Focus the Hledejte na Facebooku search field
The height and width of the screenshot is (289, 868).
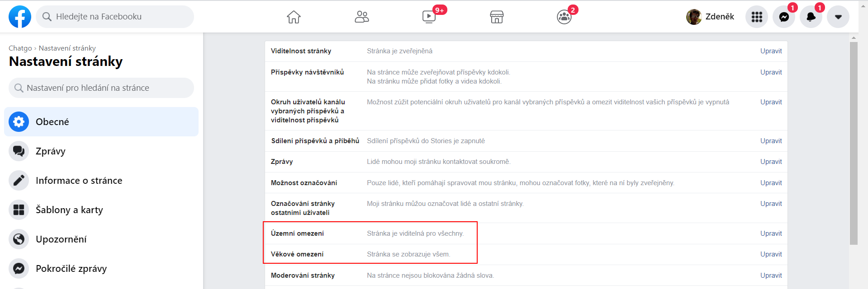pyautogui.click(x=115, y=17)
